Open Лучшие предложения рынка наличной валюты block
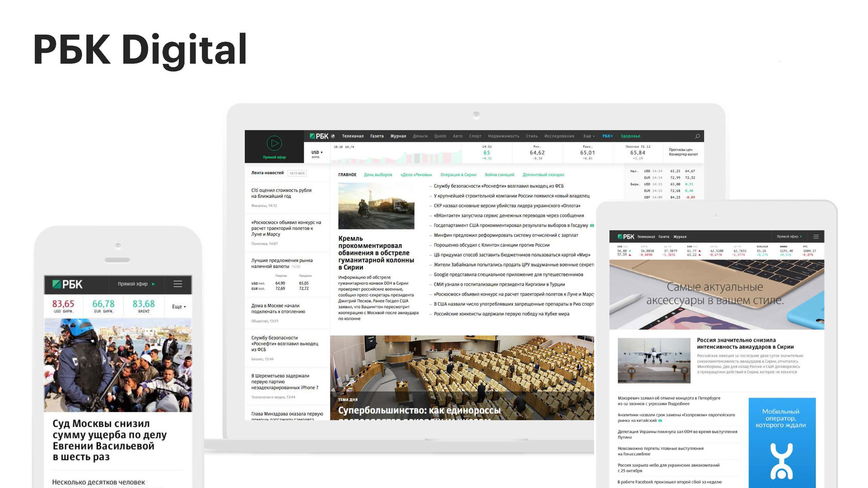Viewport: 868px width, 488px height. 282,263
